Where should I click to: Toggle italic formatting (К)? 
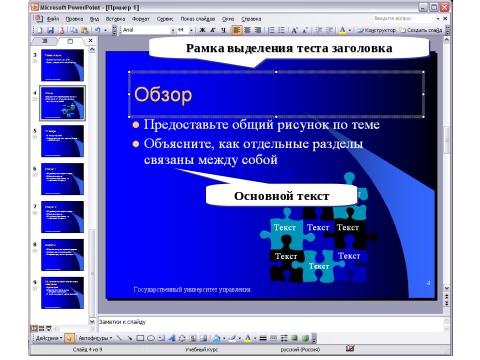[213, 30]
